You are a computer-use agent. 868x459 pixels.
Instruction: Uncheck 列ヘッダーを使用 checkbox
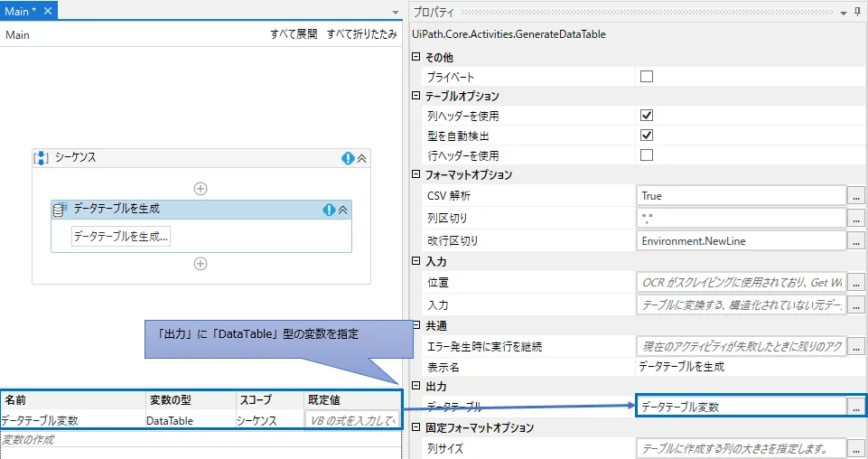[x=646, y=115]
